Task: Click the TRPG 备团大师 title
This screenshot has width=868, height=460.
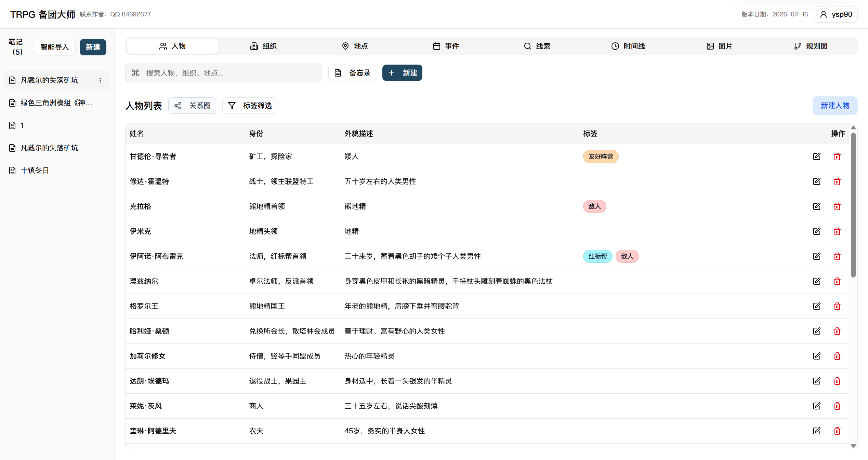Action: (43, 14)
